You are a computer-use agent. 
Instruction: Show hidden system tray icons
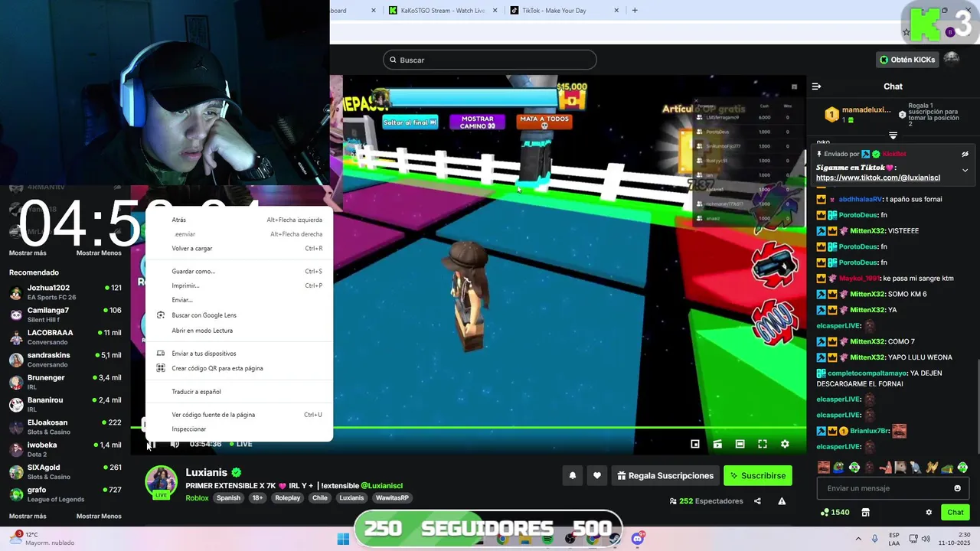coord(857,539)
